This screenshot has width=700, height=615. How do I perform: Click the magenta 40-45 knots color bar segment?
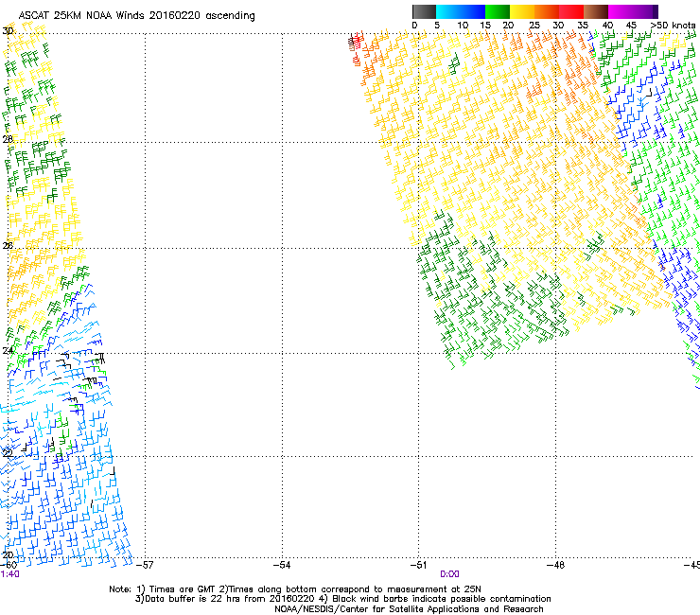pyautogui.click(x=621, y=11)
